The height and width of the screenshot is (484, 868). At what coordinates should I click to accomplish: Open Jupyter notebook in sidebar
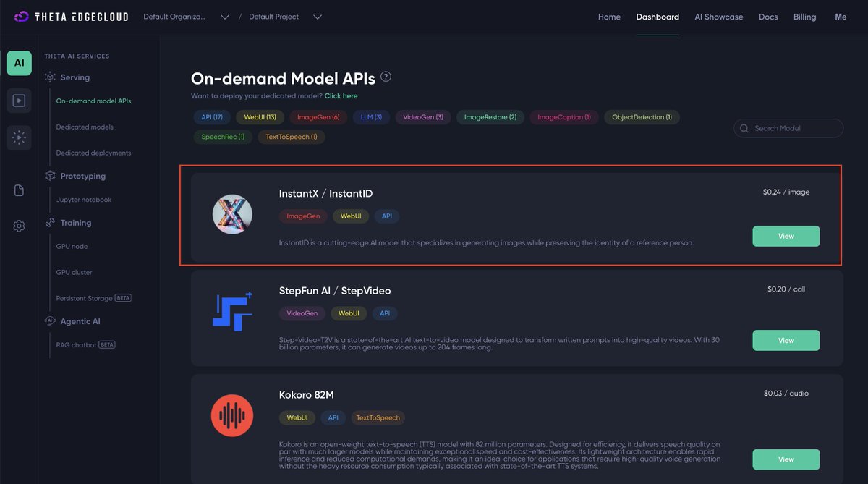point(84,200)
